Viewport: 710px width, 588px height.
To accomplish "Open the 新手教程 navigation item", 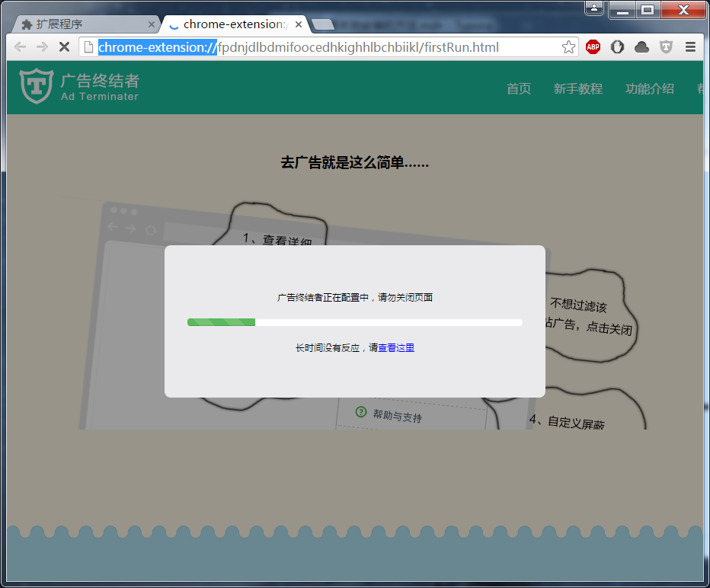I will (577, 89).
